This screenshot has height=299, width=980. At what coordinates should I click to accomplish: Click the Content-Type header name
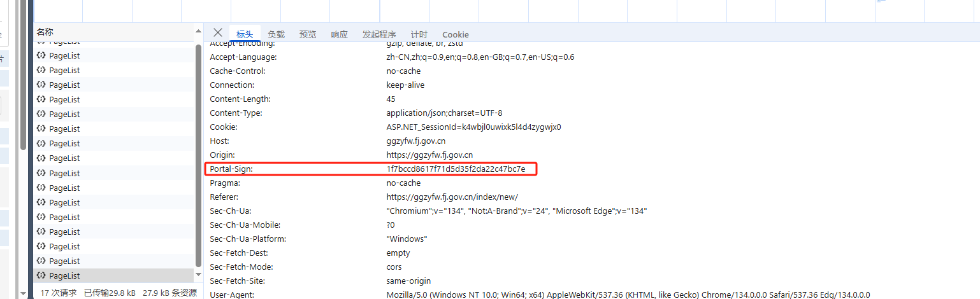(236, 113)
